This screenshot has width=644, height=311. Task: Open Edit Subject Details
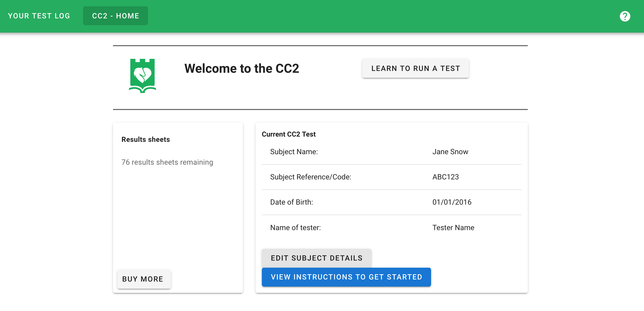316,258
